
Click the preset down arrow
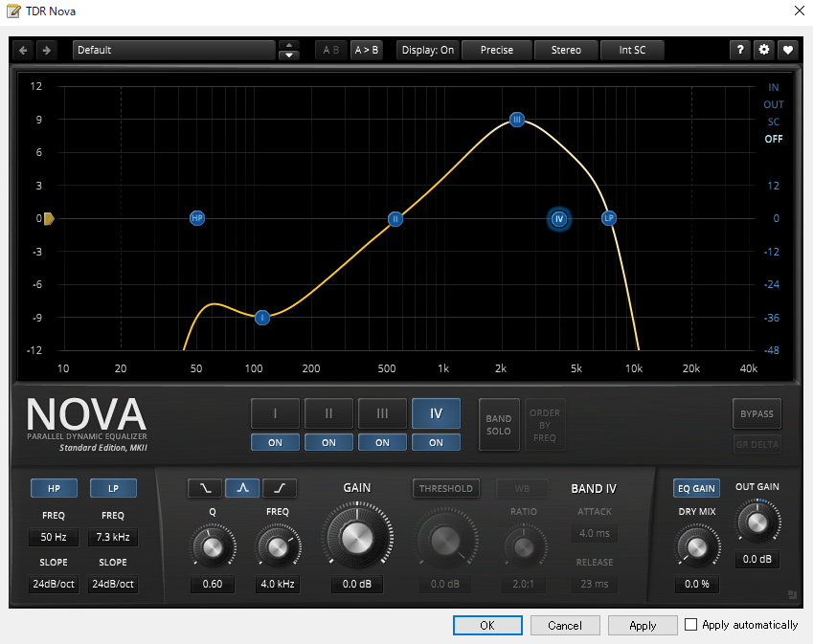click(289, 55)
